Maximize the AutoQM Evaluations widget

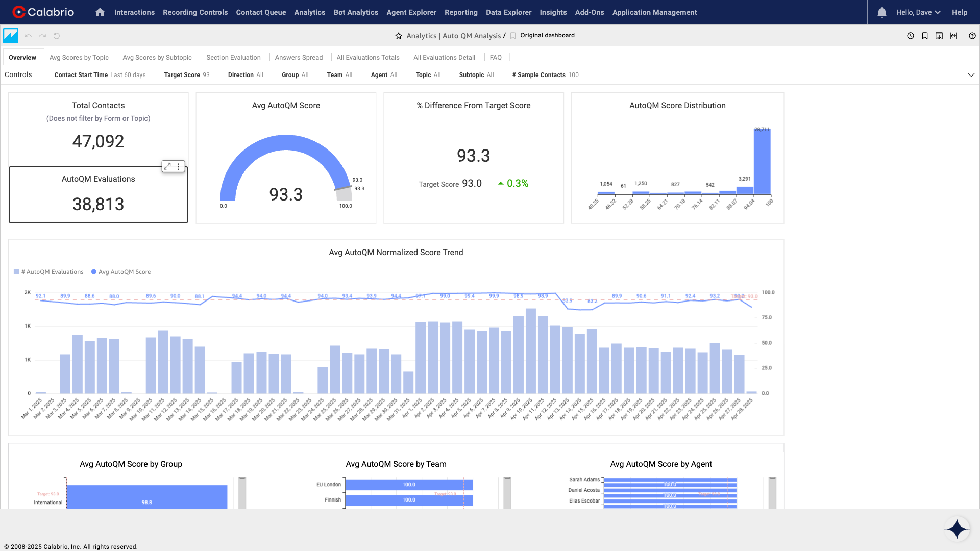tap(167, 166)
